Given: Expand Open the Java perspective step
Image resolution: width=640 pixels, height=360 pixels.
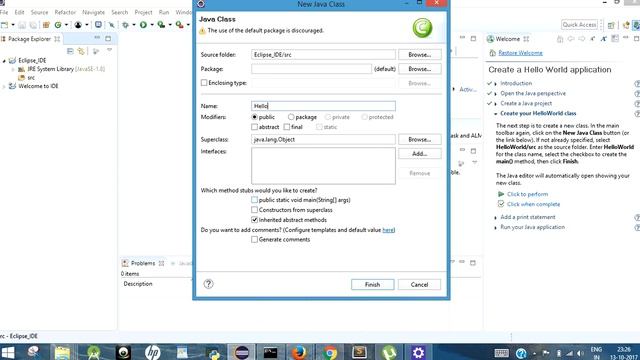Looking at the screenshot, I should pos(496,93).
